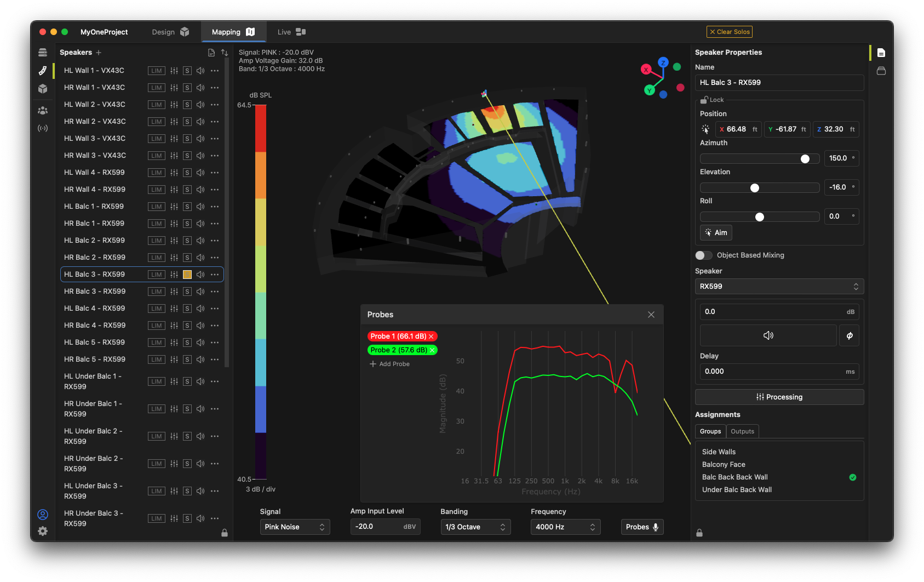Switch to the Design tab
Viewport: 924px width, 582px height.
pyautogui.click(x=170, y=32)
